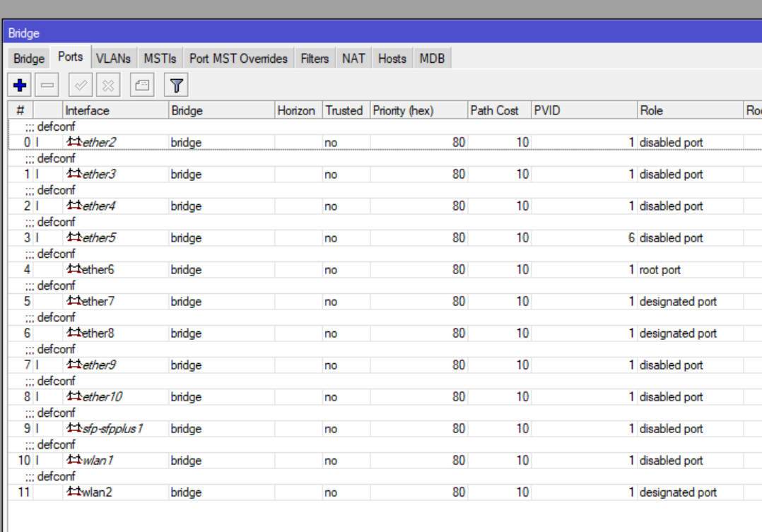Sort by Role column header

coord(690,110)
